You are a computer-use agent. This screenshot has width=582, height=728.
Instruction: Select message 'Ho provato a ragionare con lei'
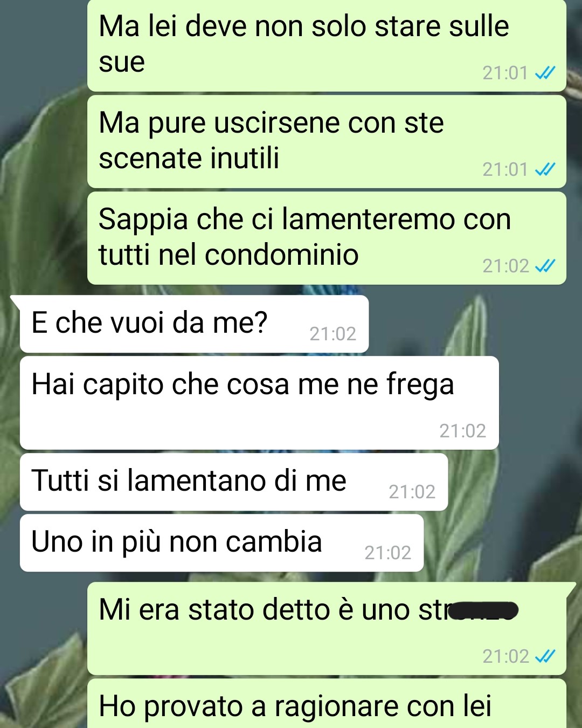[327, 704]
